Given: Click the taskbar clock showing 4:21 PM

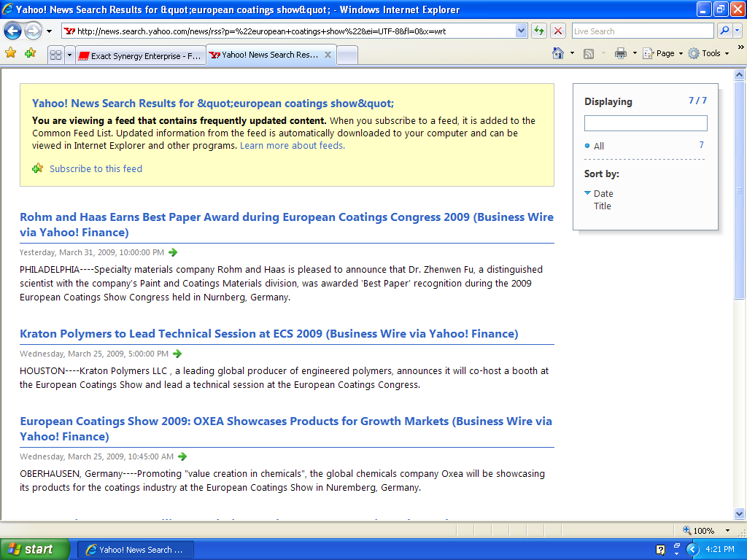Looking at the screenshot, I should 720,550.
